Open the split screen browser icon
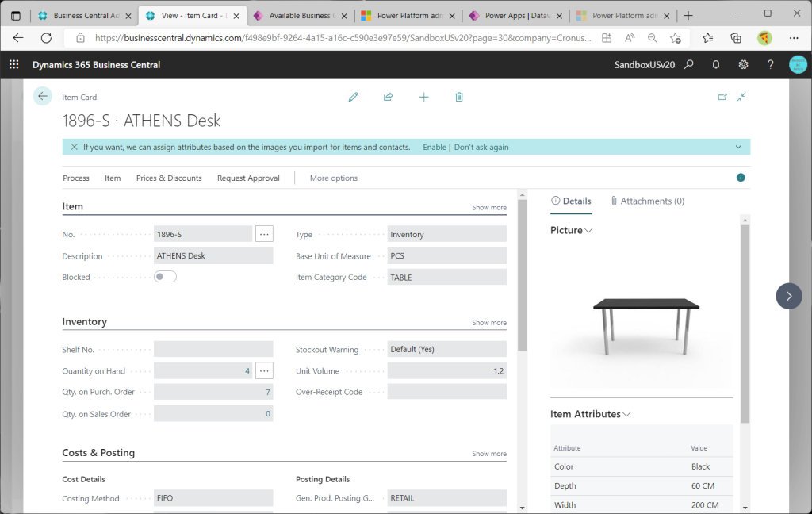The height and width of the screenshot is (514, 812). coord(607,38)
